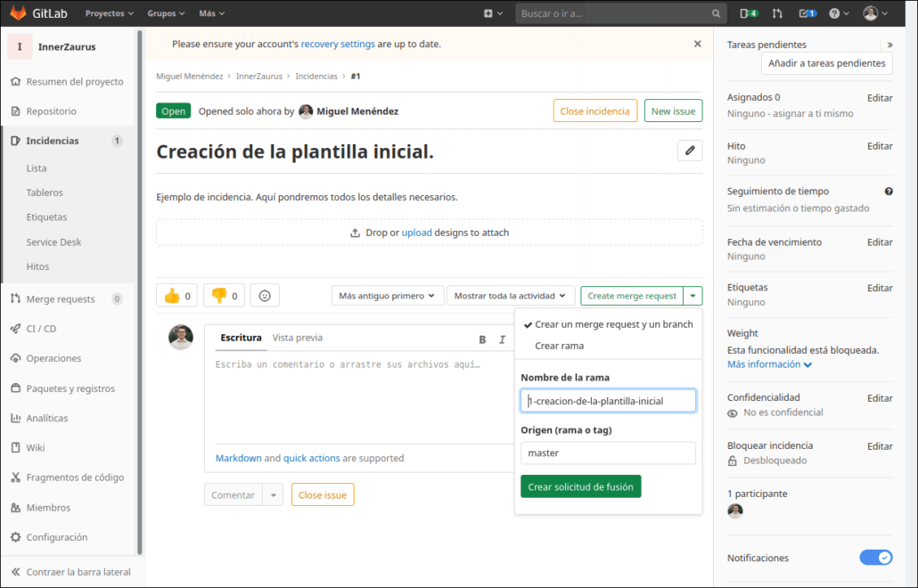Dismiss the recovery settings banner
The image size is (918, 588).
click(x=697, y=44)
